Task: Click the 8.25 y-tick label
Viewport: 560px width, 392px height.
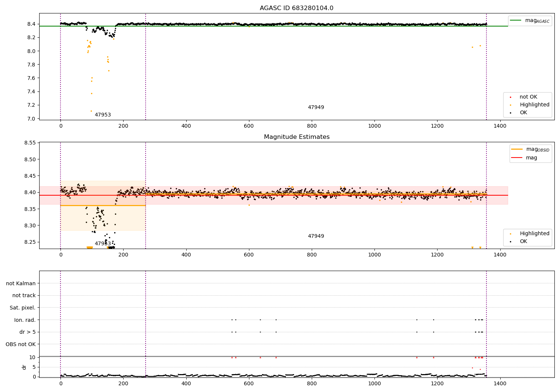Action: click(30, 242)
